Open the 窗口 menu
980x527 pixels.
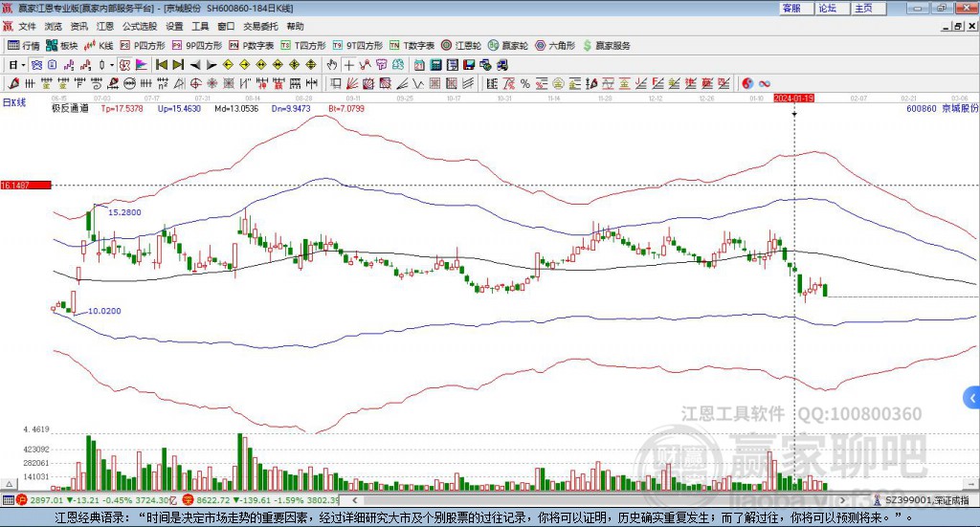click(x=226, y=26)
